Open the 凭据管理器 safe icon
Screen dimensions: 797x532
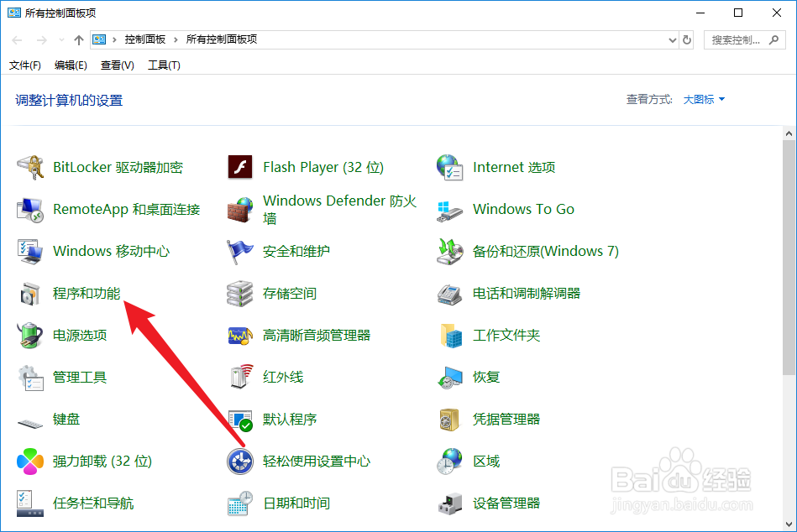450,420
